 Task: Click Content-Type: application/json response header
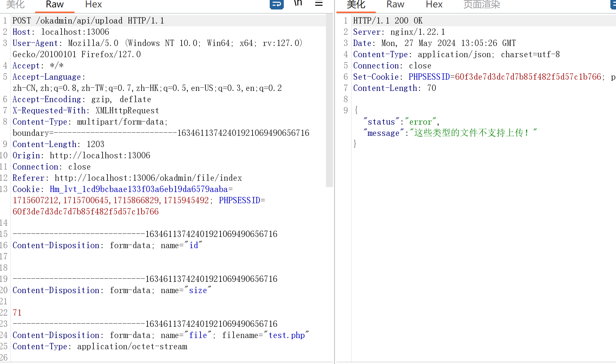[457, 54]
